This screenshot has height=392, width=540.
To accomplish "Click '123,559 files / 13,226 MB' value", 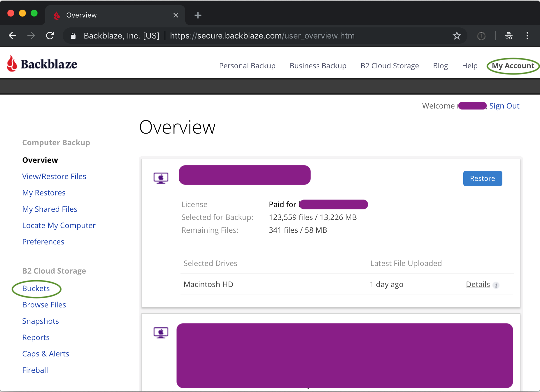I will [x=313, y=217].
